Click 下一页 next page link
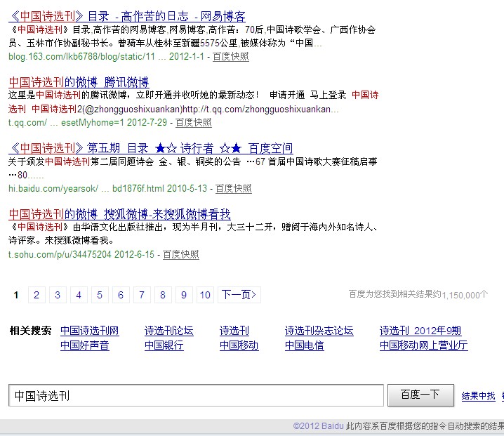 coord(239,295)
